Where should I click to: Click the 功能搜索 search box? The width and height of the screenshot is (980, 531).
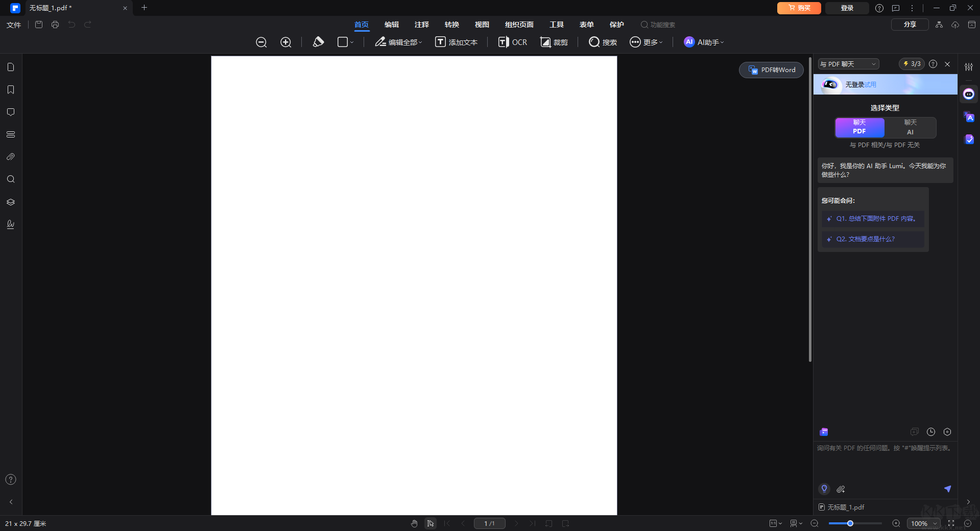coord(658,25)
